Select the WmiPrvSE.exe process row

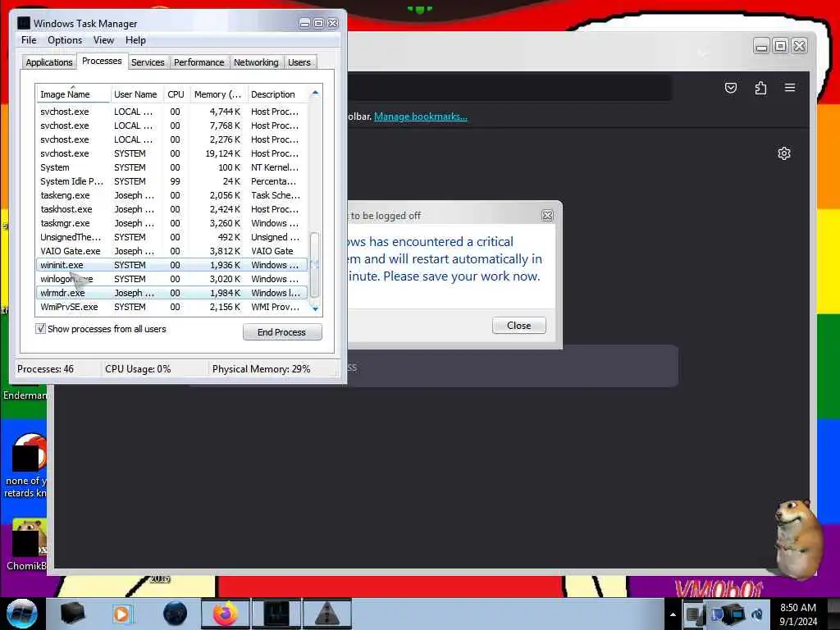(x=172, y=307)
